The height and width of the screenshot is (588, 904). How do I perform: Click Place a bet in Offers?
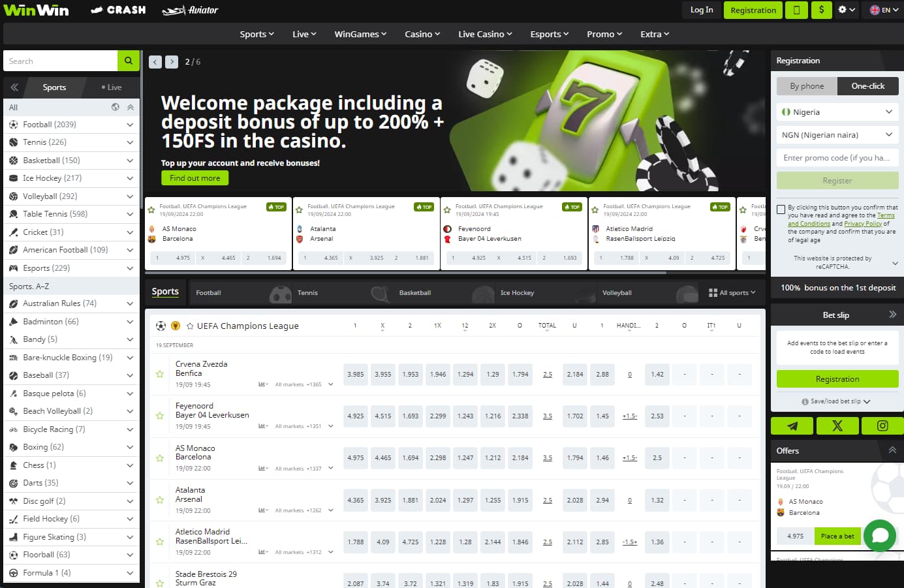[x=837, y=536]
